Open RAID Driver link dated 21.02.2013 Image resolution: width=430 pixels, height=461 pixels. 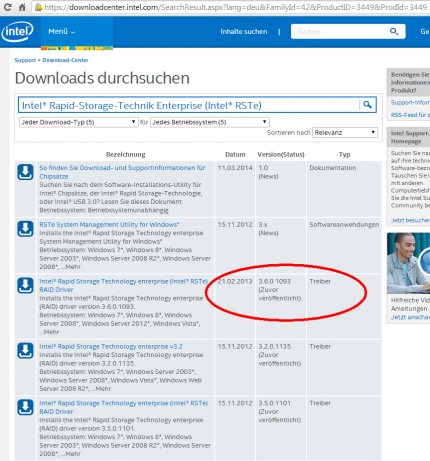[x=123, y=285]
